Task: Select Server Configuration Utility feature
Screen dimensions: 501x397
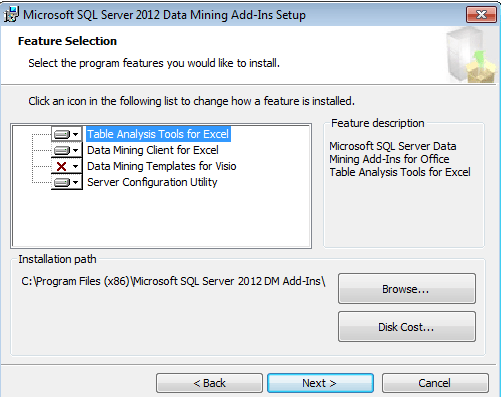Action: pyautogui.click(x=152, y=182)
